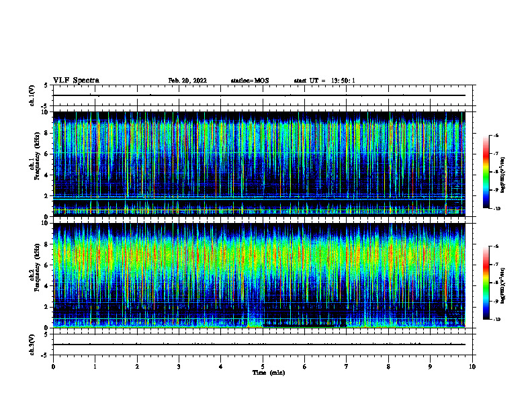The height and width of the screenshot is (411, 532).
Task: Click time axis tick label "7"
Action: 347,367
